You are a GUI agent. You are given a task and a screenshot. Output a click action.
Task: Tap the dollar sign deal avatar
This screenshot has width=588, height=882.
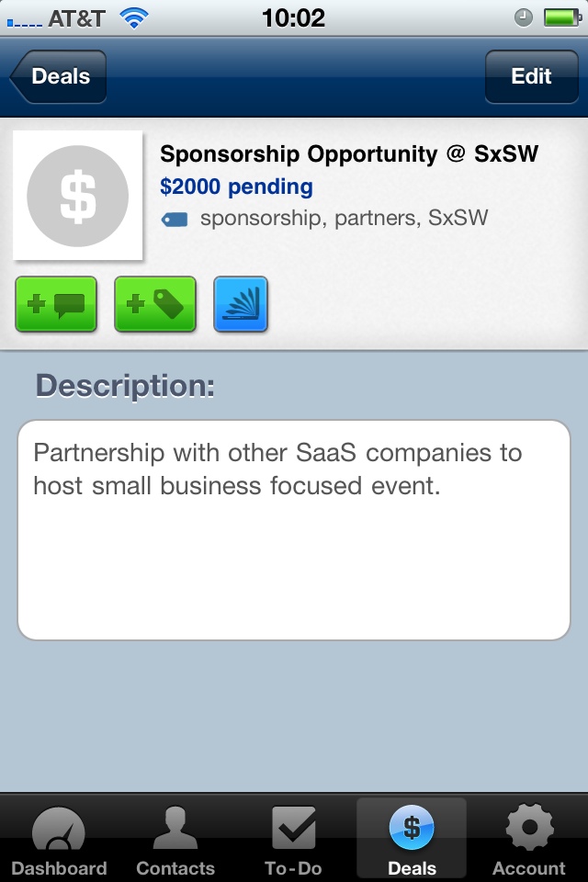pyautogui.click(x=77, y=196)
